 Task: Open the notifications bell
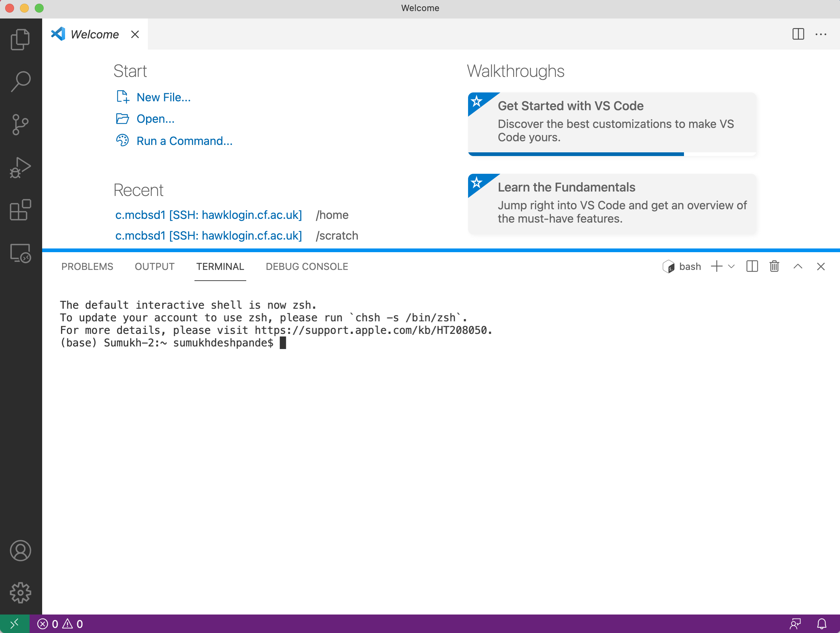click(x=822, y=624)
